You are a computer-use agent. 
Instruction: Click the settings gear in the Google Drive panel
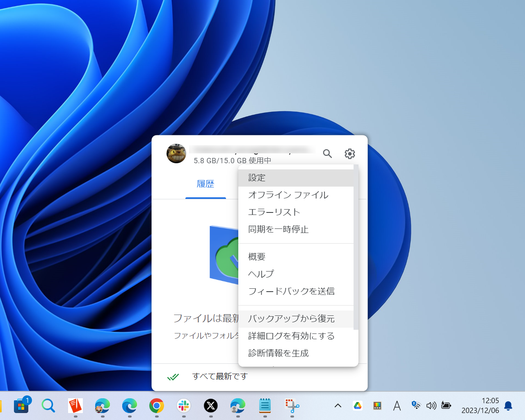(x=349, y=153)
